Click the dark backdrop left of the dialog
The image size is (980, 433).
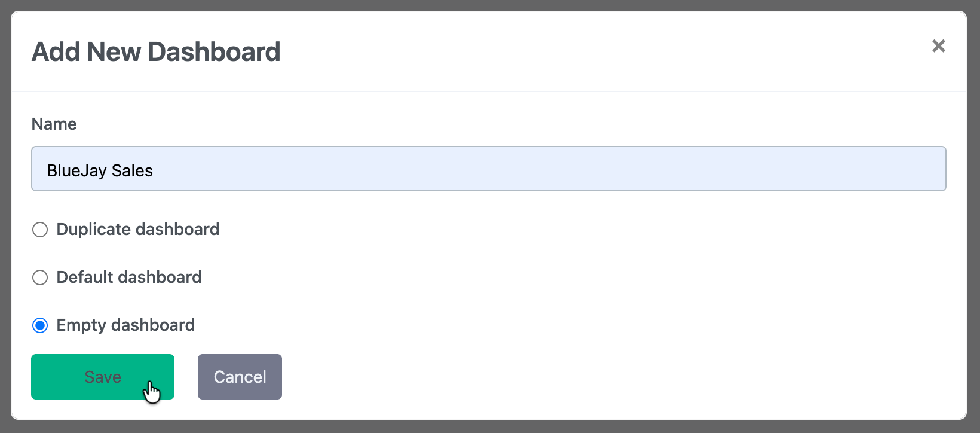(x=5, y=215)
